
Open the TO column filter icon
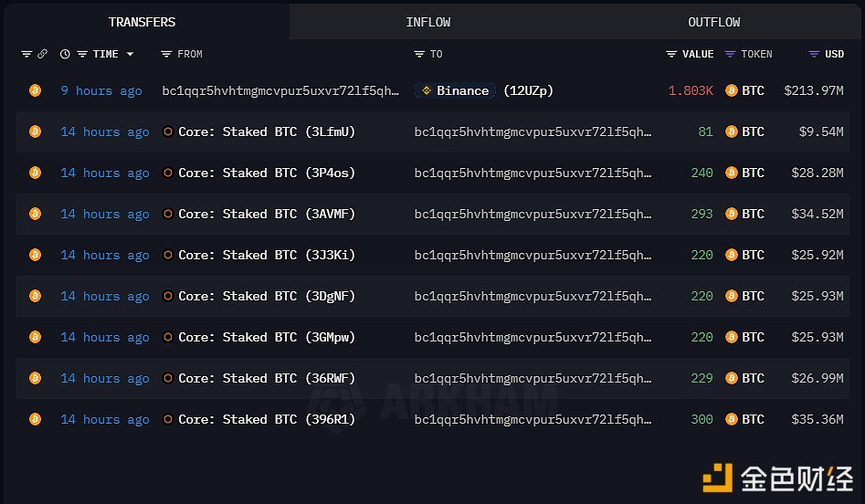(x=419, y=54)
